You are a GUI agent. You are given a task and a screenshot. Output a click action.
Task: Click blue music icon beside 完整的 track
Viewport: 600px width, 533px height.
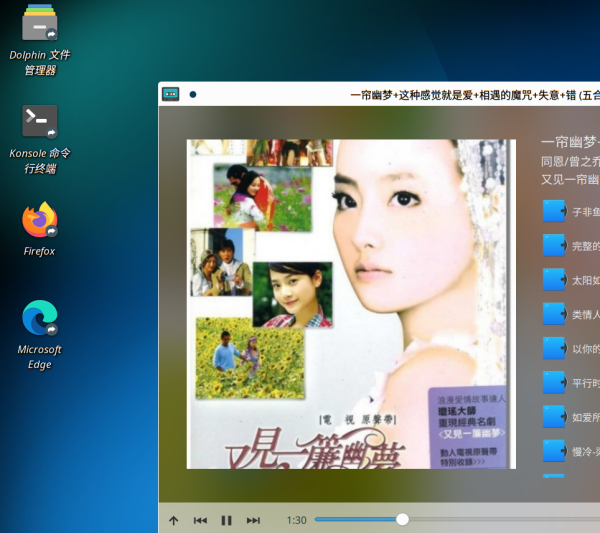(x=554, y=245)
